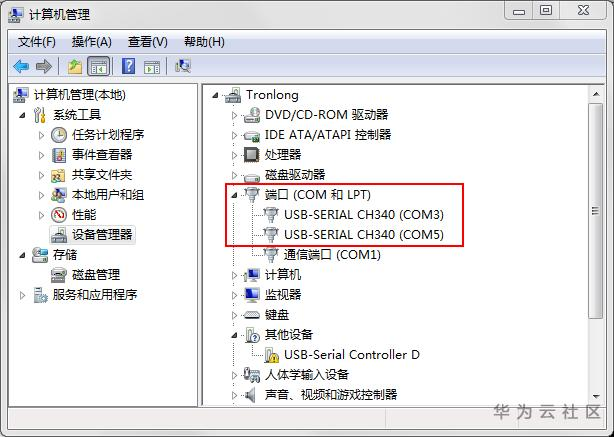
Task: Select 磁盘管理 in the left tree
Action: 96,274
